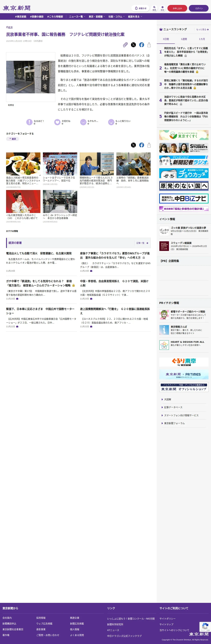Screen dimensions: 211x644
Task: Select the 1週間 ranking tab
Action: click(x=184, y=39)
